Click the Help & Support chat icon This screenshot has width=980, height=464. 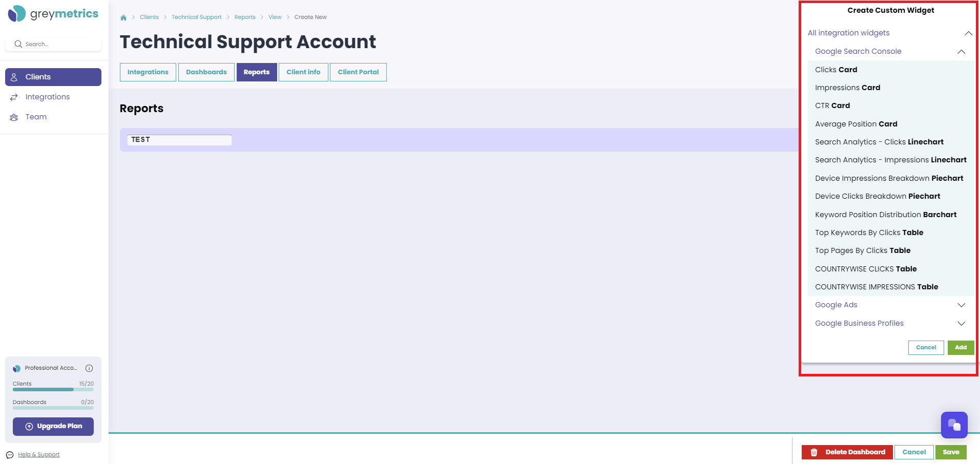(10, 455)
